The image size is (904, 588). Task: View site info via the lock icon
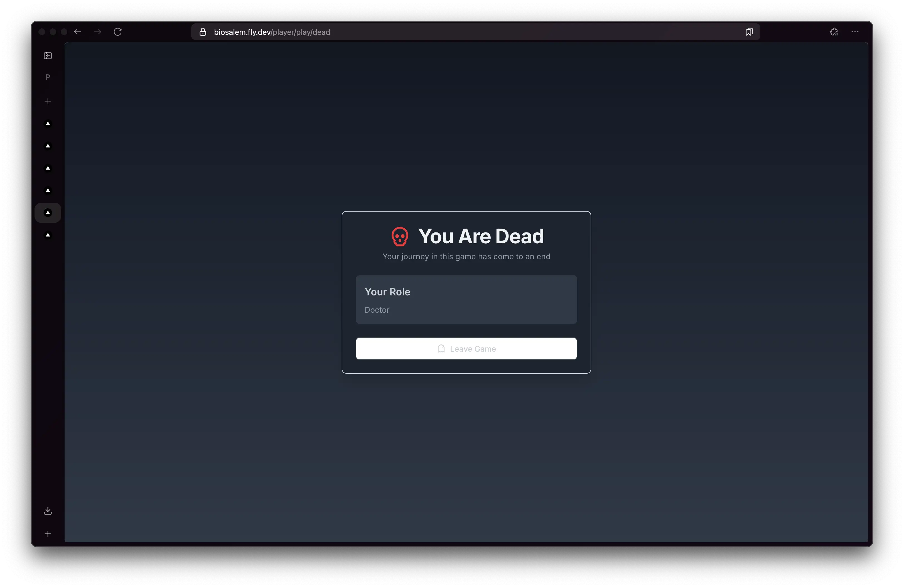tap(203, 32)
